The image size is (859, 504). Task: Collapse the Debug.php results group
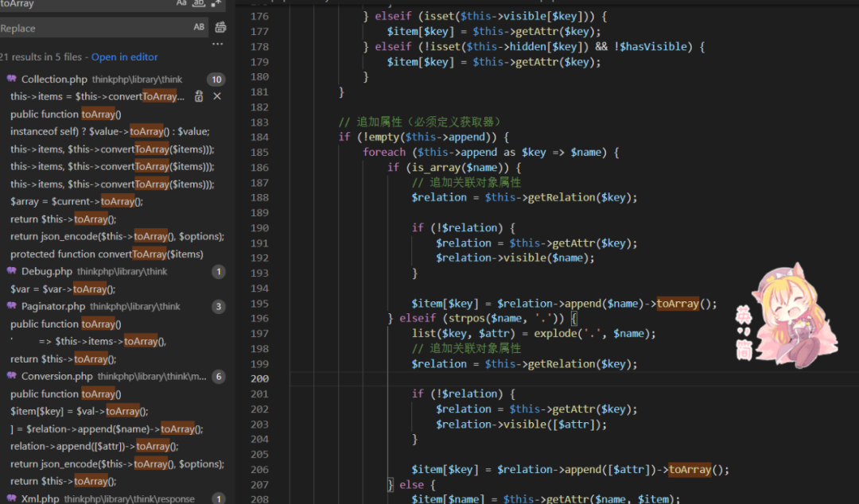pos(112,271)
